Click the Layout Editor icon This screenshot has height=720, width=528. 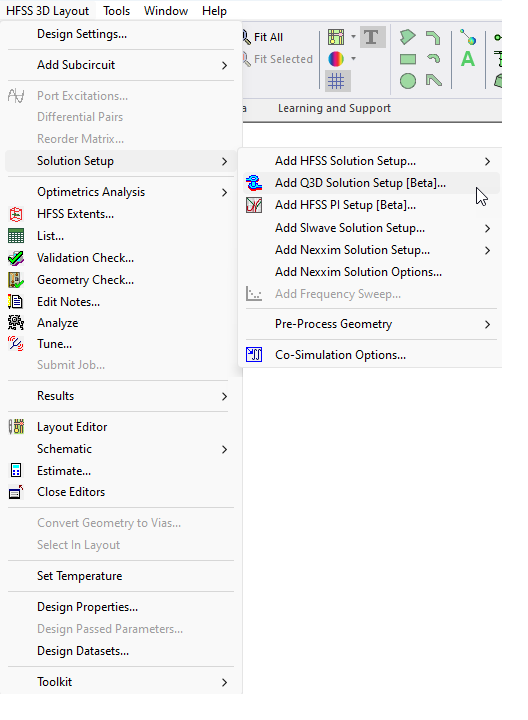point(16,427)
